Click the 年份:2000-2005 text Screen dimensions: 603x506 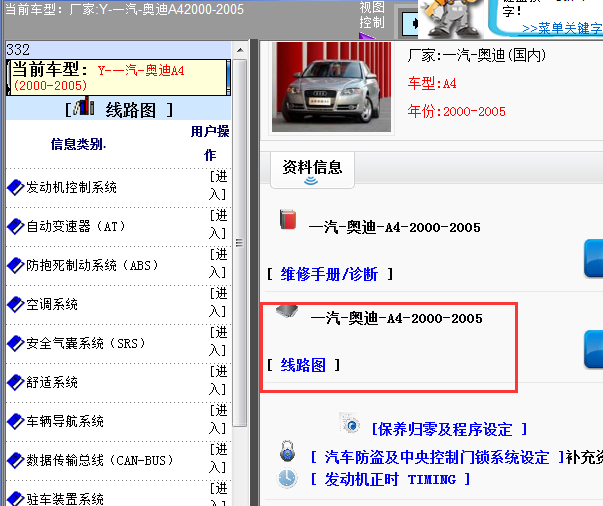click(x=456, y=112)
